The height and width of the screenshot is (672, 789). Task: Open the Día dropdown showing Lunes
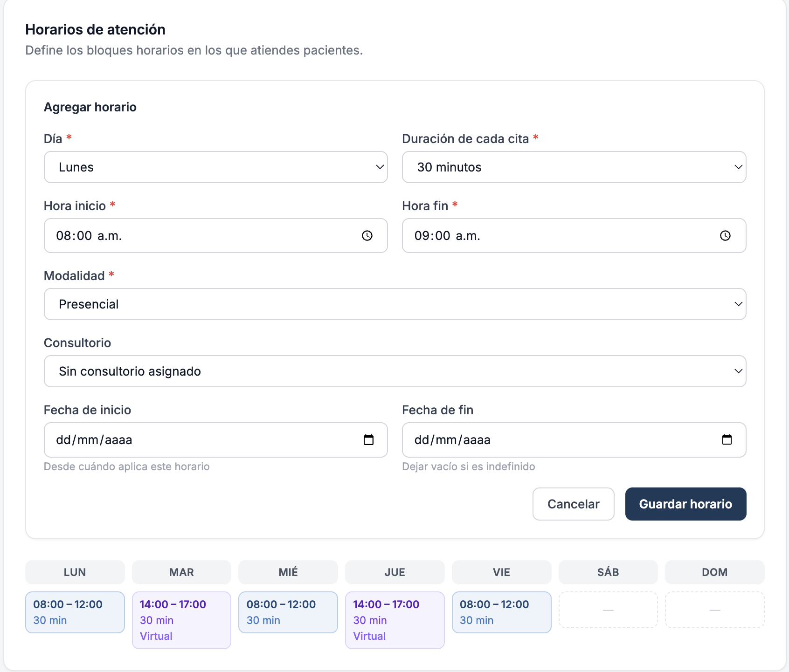point(215,167)
